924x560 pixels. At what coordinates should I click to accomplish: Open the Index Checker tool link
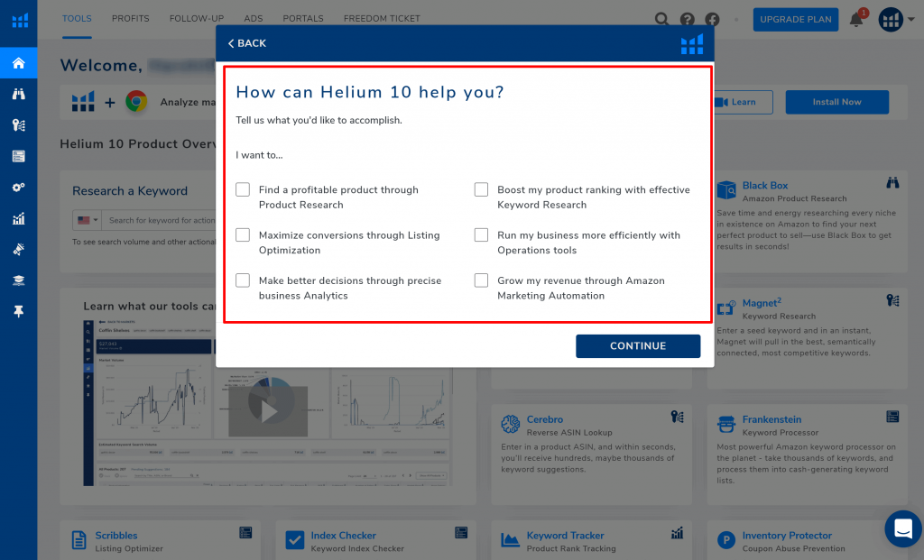343,536
